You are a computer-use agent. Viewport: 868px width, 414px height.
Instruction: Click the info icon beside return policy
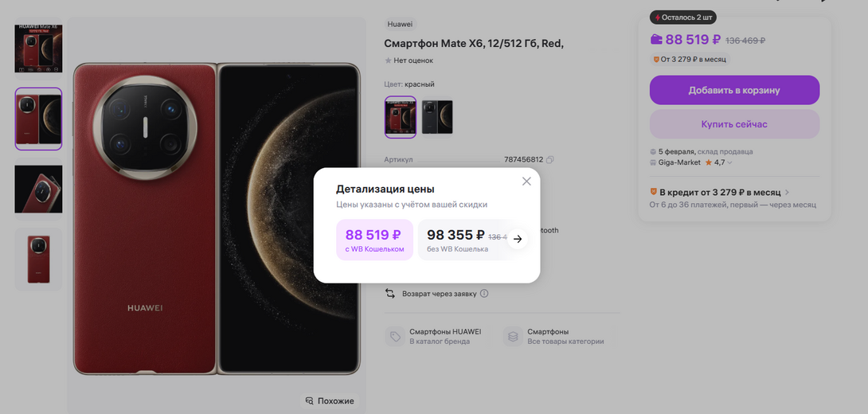[x=484, y=294]
